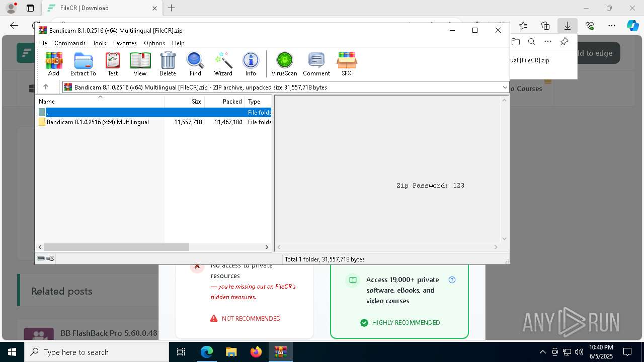Screen dimensions: 644x362
Task: Run VirusScan on the archive
Action: pyautogui.click(x=284, y=64)
